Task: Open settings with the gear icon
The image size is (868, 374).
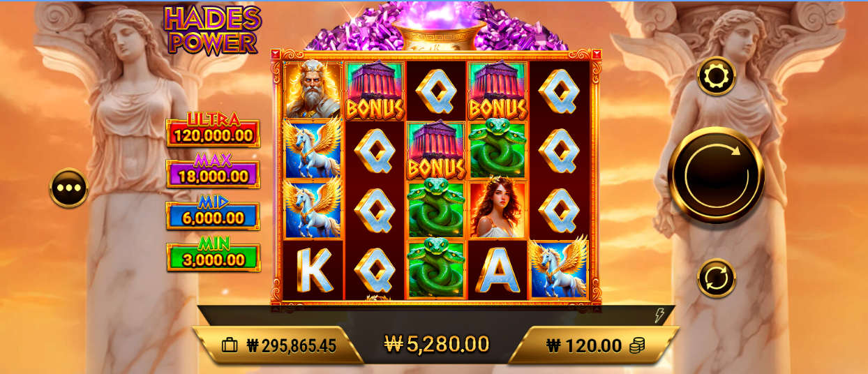Action: pos(717,76)
